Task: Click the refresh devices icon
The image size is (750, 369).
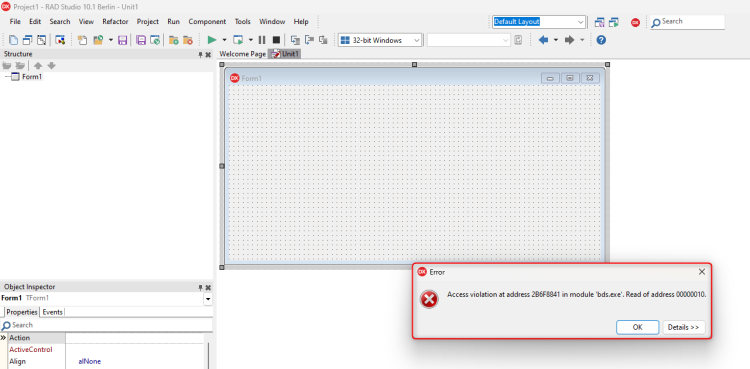Action: pos(518,40)
